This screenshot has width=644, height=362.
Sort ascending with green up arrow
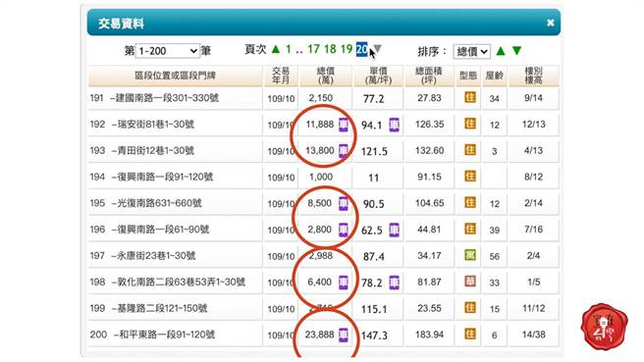[x=501, y=51]
